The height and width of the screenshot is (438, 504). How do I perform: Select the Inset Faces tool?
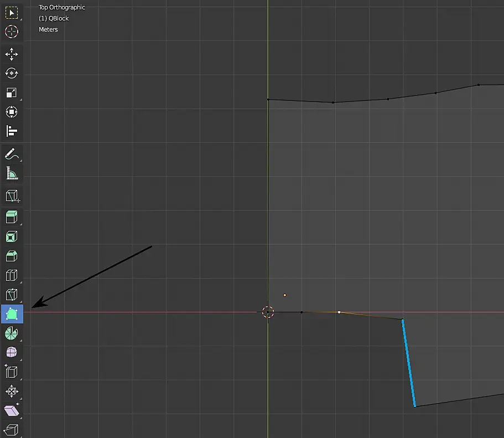pyautogui.click(x=12, y=236)
